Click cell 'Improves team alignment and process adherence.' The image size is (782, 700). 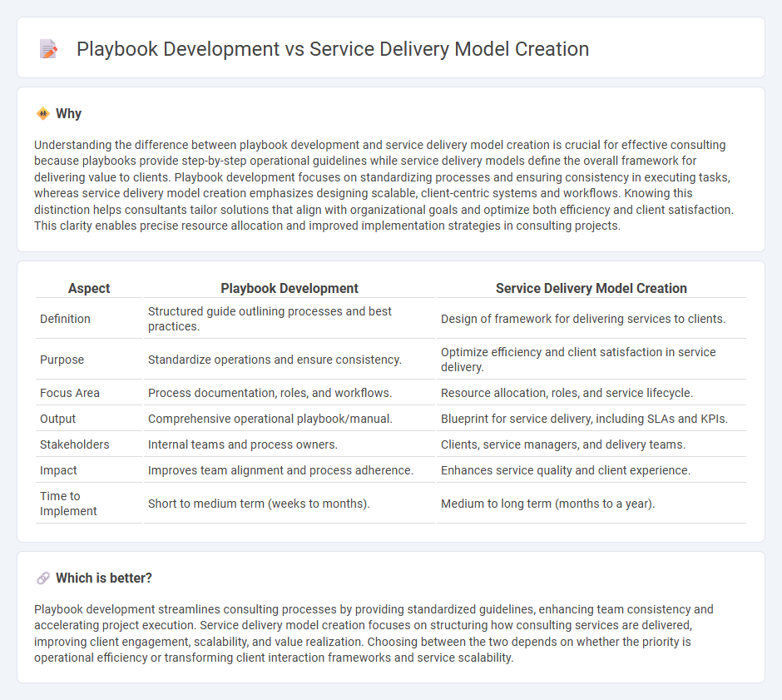pos(290,470)
